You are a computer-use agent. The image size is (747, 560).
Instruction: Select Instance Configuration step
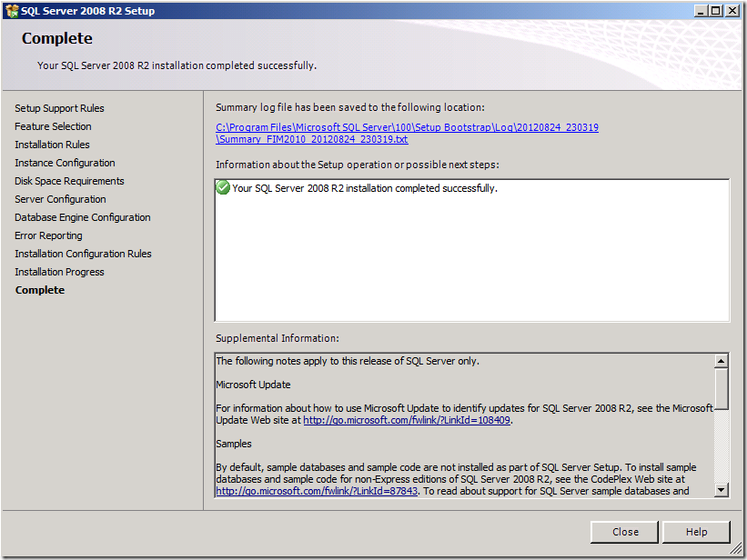coord(65,163)
